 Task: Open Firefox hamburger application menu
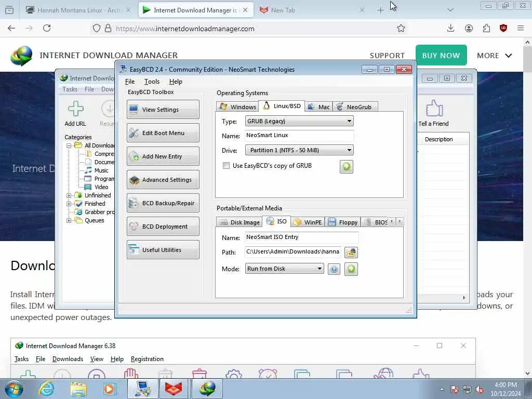coord(521,29)
